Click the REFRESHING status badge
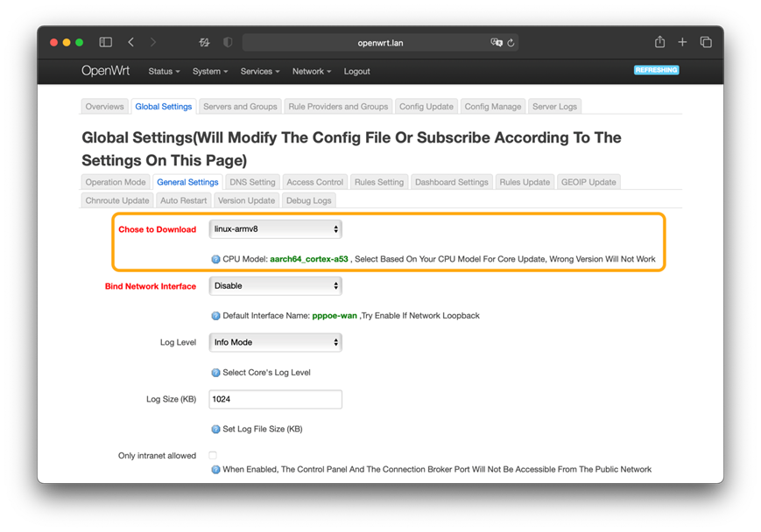 click(656, 70)
